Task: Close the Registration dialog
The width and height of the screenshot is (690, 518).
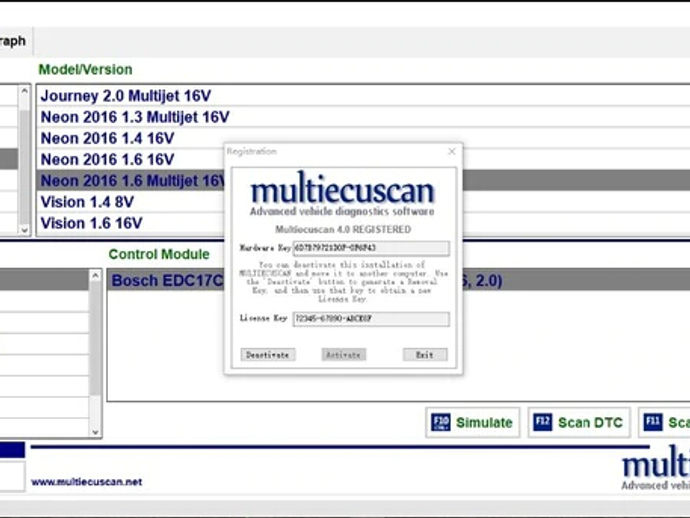Action: click(452, 151)
